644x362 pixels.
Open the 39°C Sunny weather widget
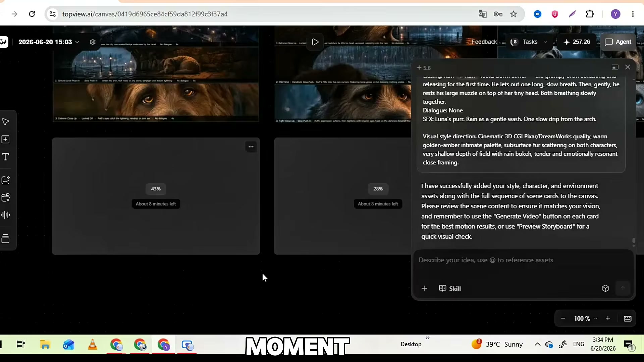click(497, 344)
